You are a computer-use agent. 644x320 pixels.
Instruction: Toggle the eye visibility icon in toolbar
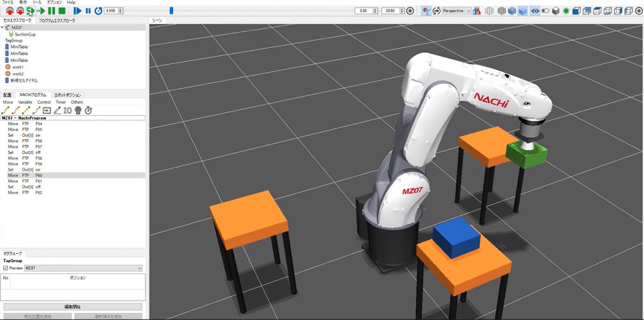[535, 11]
